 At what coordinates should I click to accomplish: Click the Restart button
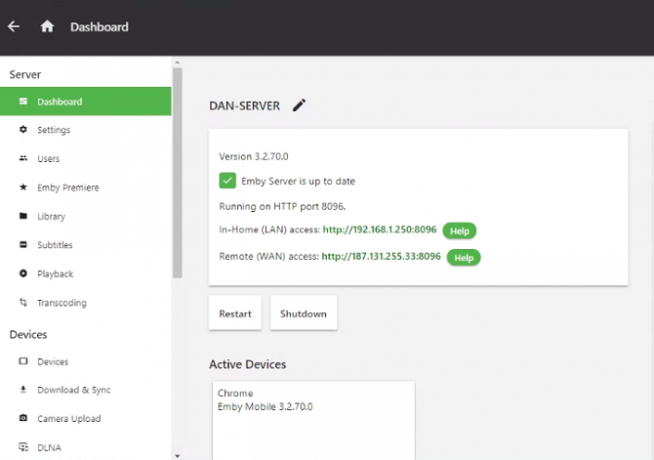coord(235,314)
